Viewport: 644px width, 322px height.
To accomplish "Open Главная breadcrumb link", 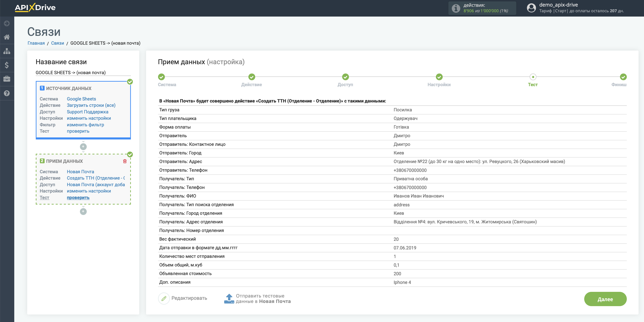I will [36, 43].
